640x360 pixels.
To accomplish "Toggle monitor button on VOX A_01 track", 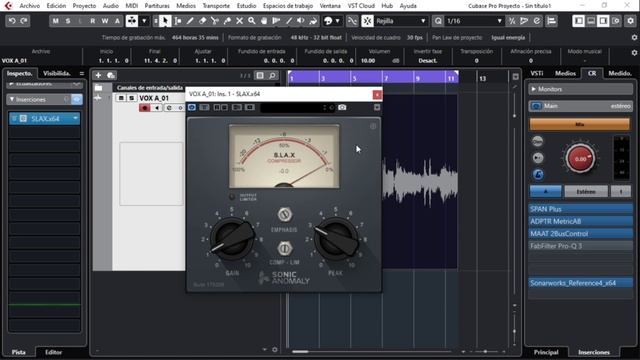I will [x=157, y=108].
